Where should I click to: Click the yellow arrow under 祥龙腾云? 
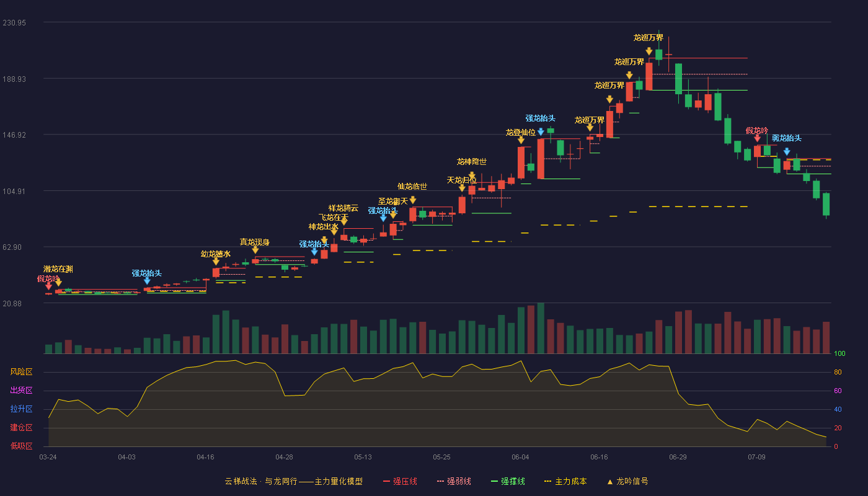pyautogui.click(x=343, y=221)
